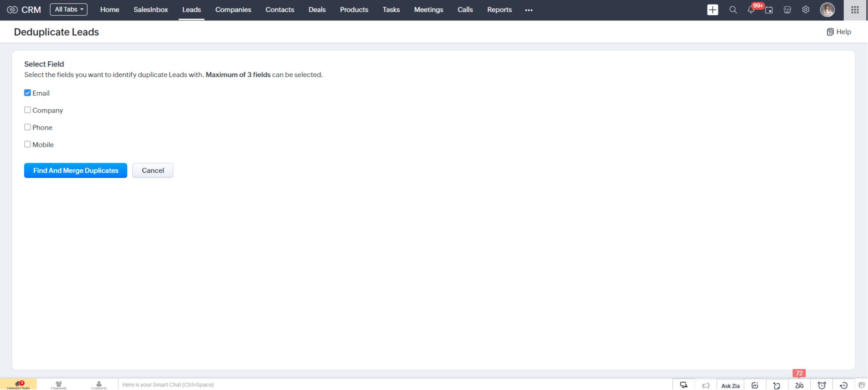Open CRM setup via the gear icon
The width and height of the screenshot is (868, 390).
coord(806,10)
